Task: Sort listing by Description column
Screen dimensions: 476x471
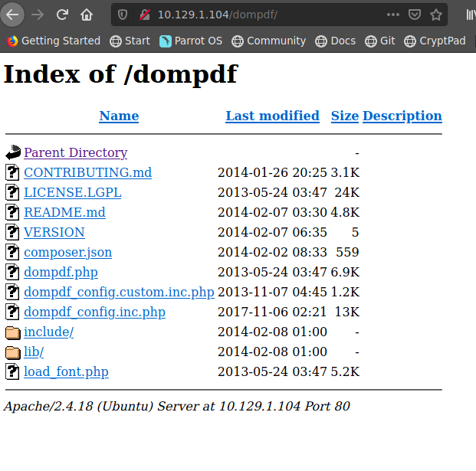Action: 402,116
